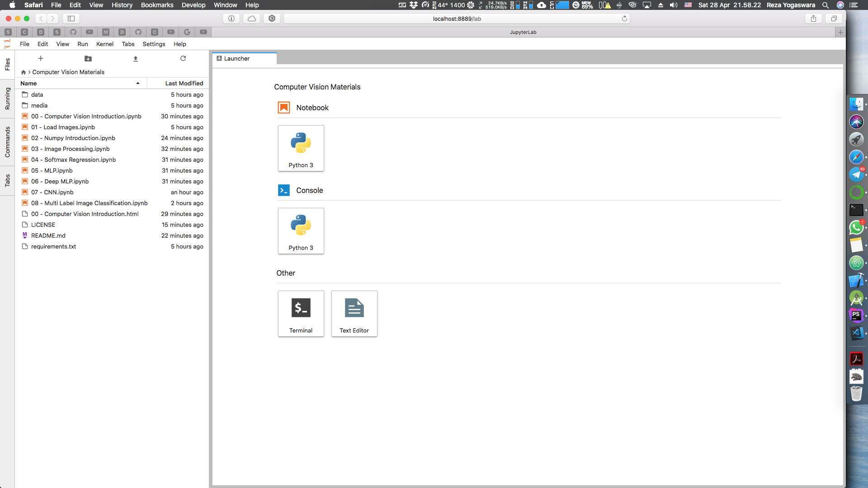
Task: Open README.md file
Action: tap(48, 235)
